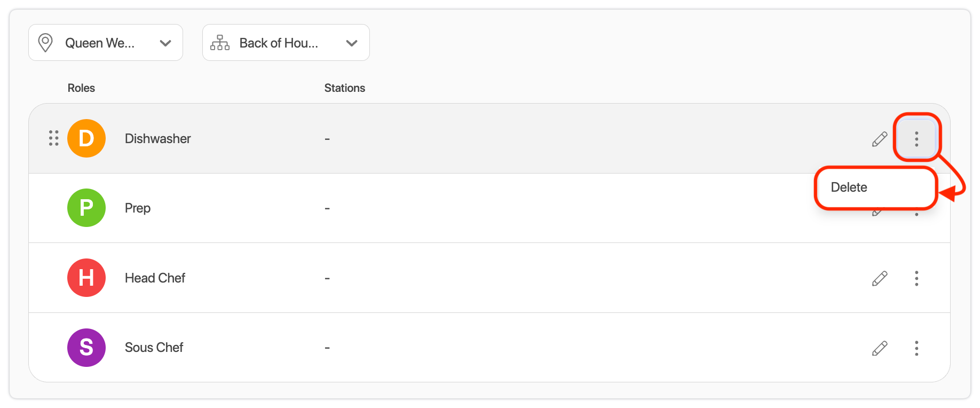Expand the Back of Hou... department dropdown
980x408 pixels.
click(x=351, y=43)
